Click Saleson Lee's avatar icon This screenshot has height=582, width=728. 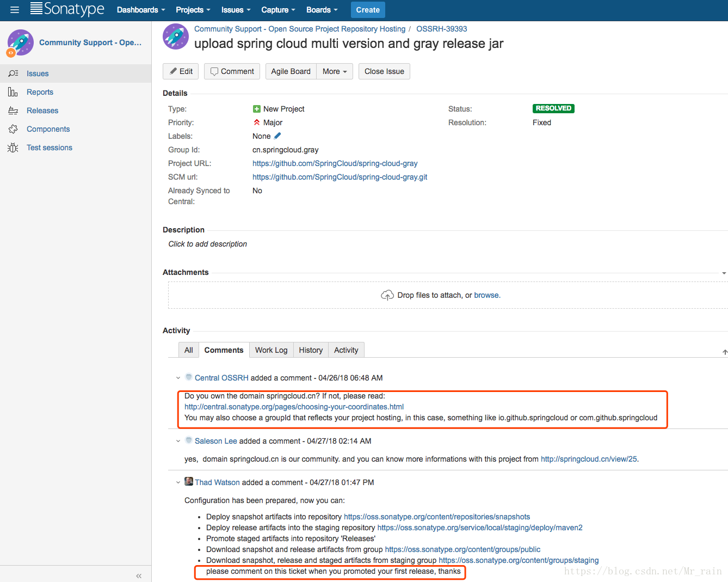click(189, 440)
